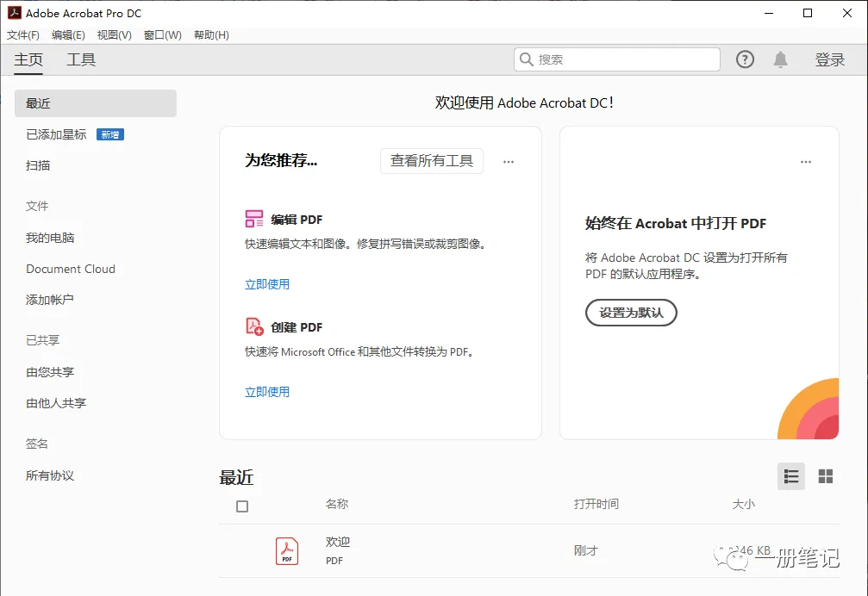Click 查看所有工具 button
Image resolution: width=868 pixels, height=596 pixels.
(x=431, y=161)
